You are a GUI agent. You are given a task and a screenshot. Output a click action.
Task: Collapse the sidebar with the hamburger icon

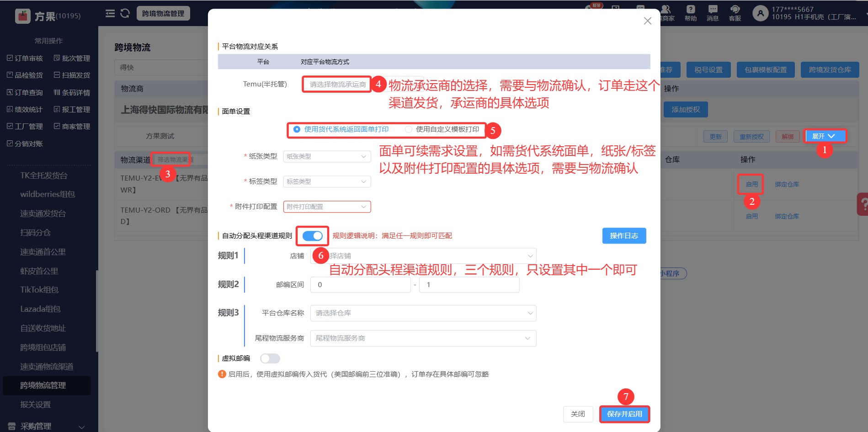click(x=110, y=13)
